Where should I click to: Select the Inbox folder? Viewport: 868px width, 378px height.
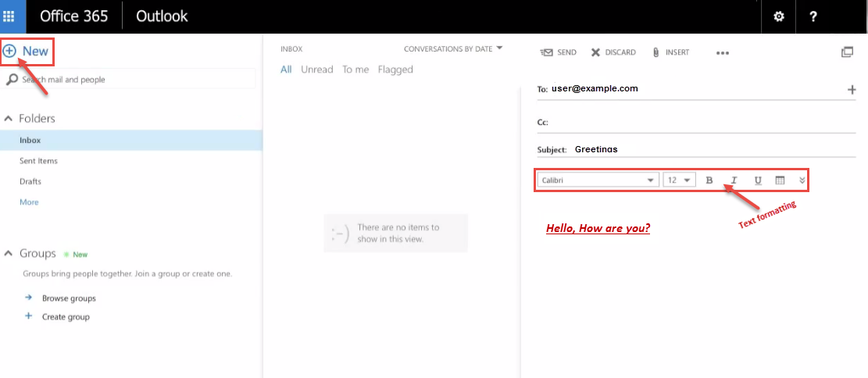tap(131, 140)
